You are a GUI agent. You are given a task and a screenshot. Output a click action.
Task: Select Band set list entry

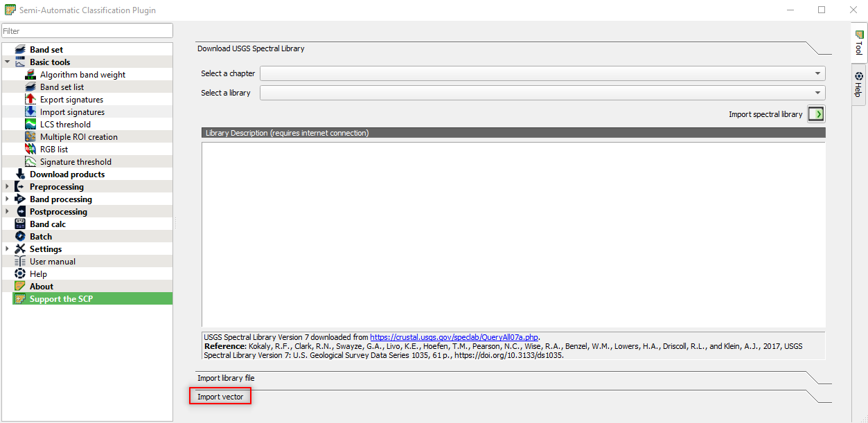click(x=62, y=87)
